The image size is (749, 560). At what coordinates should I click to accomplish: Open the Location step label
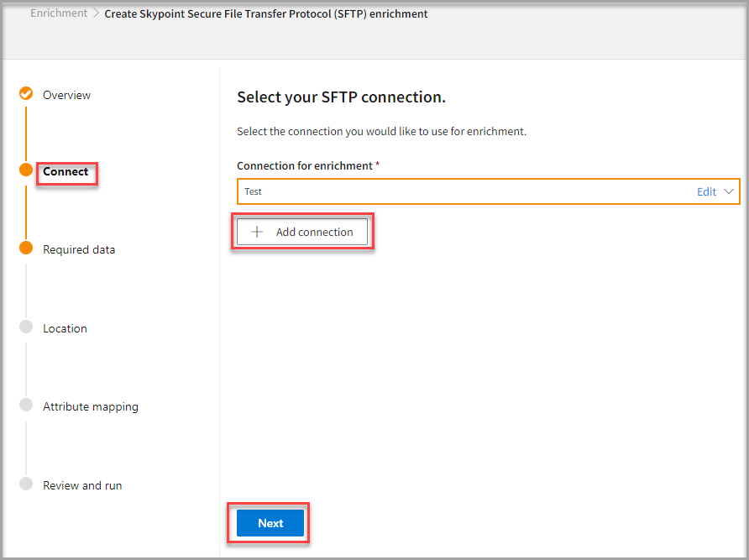point(65,328)
